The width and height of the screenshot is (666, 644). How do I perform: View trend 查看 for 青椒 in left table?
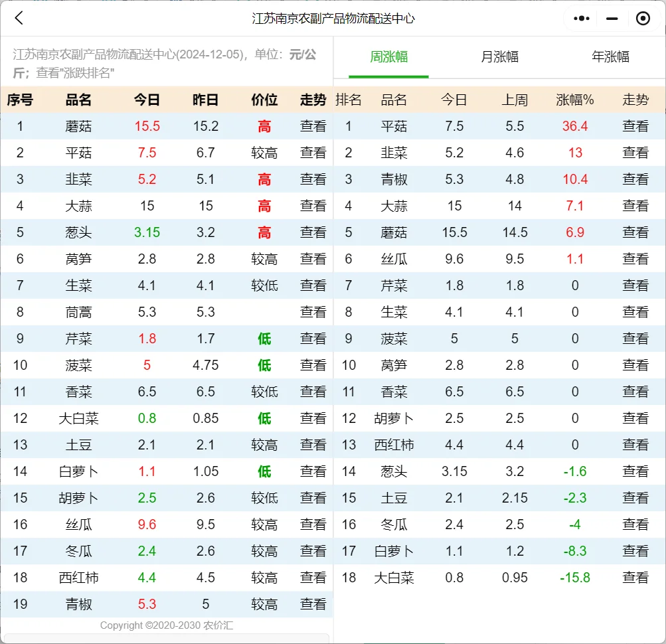pyautogui.click(x=313, y=604)
